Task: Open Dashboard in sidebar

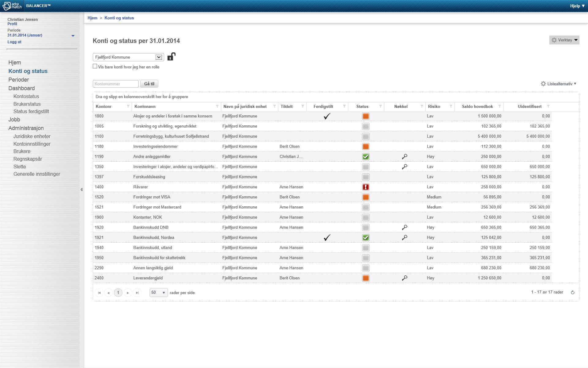Action: coord(21,88)
